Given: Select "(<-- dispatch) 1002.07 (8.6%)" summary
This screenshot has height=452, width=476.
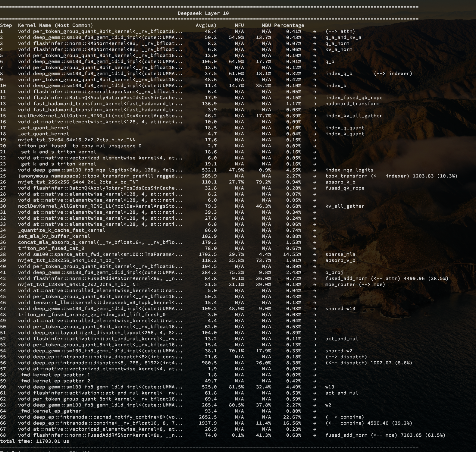Looking at the screenshot, I should point(369,363).
